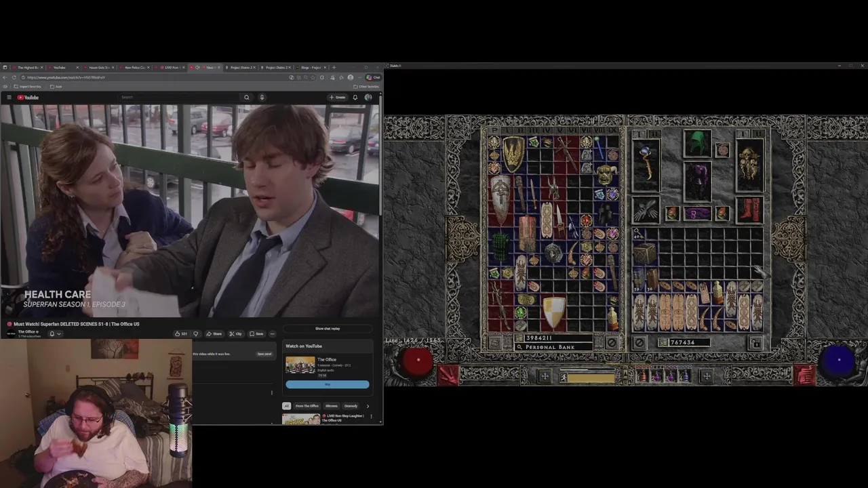The image size is (868, 488).
Task: Show next category chips arrow
Action: pyautogui.click(x=368, y=406)
